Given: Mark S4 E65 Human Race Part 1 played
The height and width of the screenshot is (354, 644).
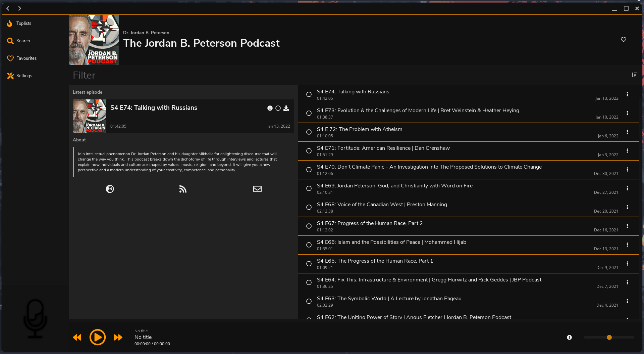Looking at the screenshot, I should 309,264.
